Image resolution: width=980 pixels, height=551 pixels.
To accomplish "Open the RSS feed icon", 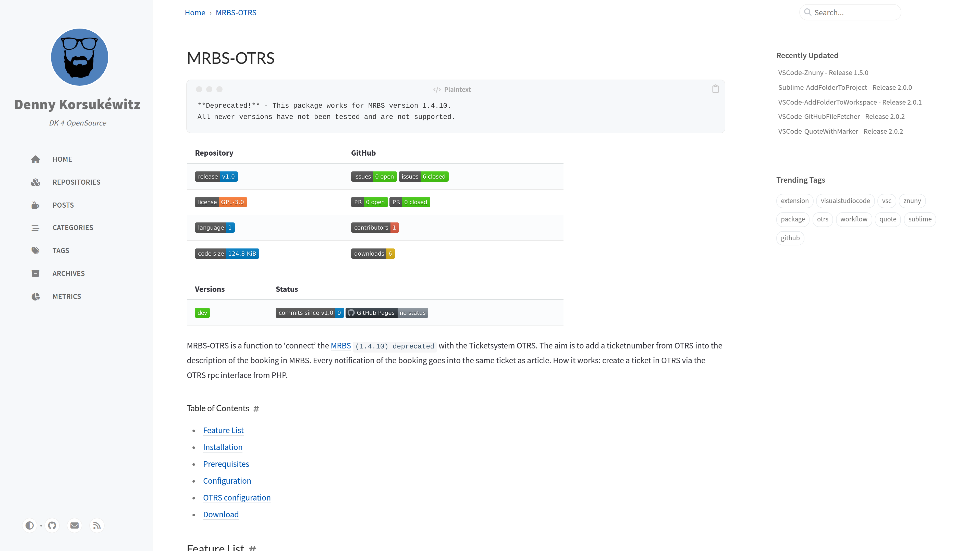I will pos(97,525).
